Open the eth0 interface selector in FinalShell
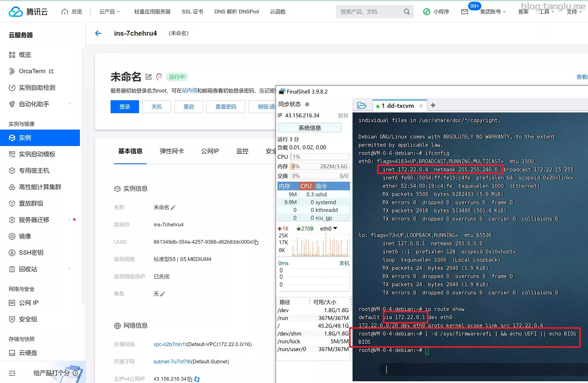The image size is (588, 383). [329, 228]
